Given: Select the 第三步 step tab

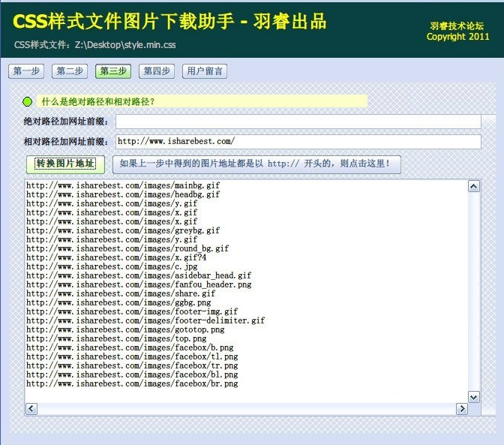Looking at the screenshot, I should 113,71.
